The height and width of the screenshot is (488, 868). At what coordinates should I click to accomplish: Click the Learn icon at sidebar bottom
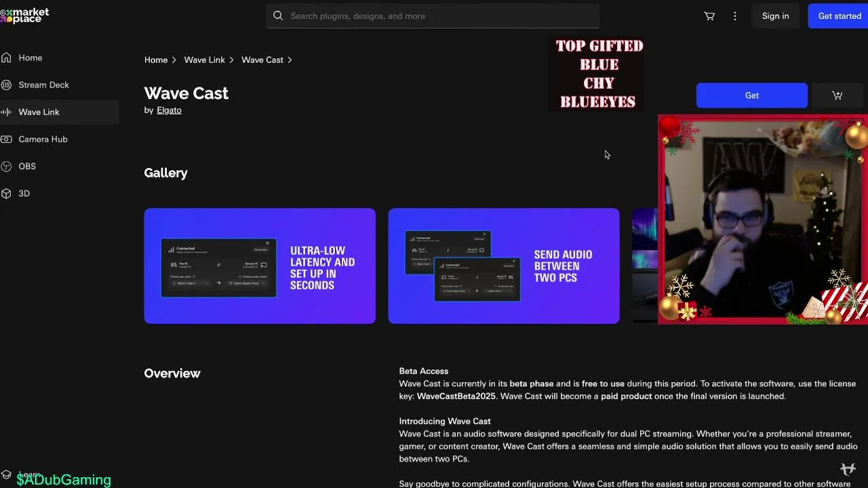pyautogui.click(x=6, y=474)
